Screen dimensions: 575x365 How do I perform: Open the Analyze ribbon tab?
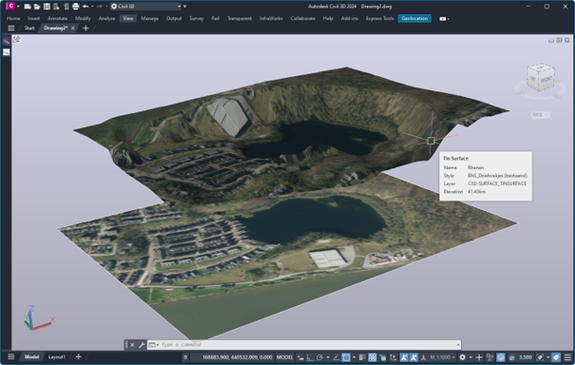click(107, 18)
